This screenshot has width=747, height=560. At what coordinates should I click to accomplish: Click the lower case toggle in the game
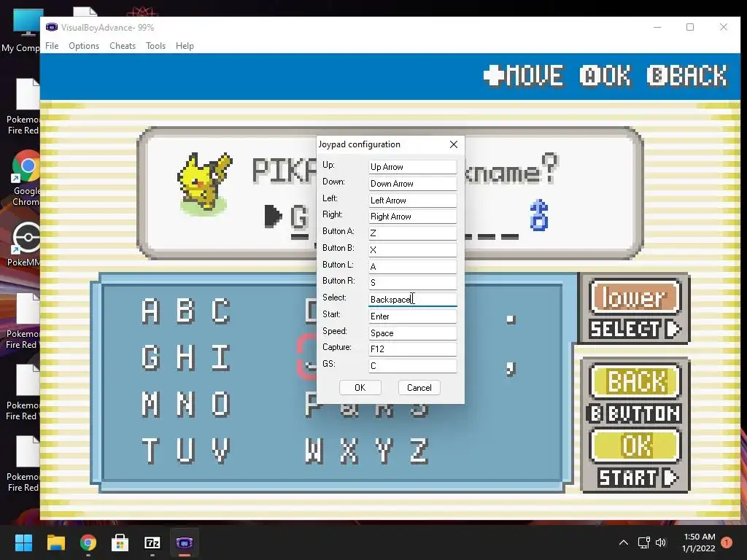pos(635,297)
